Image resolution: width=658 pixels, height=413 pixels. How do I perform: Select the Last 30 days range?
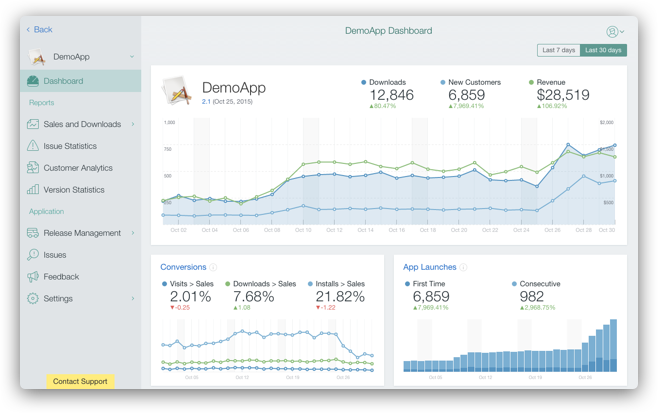[603, 50]
